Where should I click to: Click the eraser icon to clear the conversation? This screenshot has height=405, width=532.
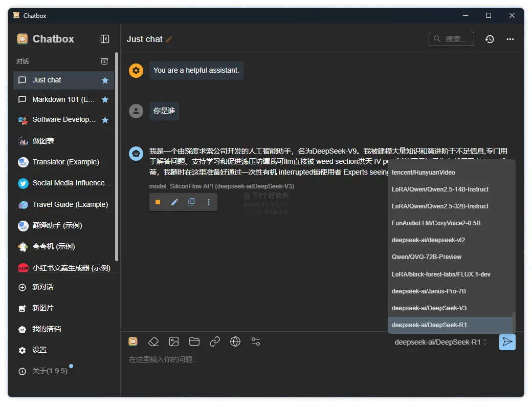coord(153,342)
